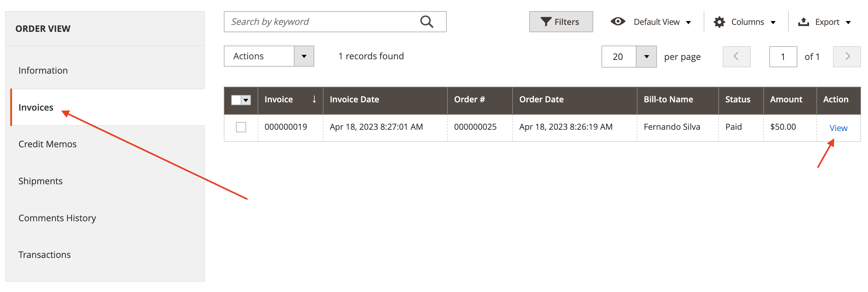Click the current page number field
This screenshot has height=292, width=868.
(783, 57)
